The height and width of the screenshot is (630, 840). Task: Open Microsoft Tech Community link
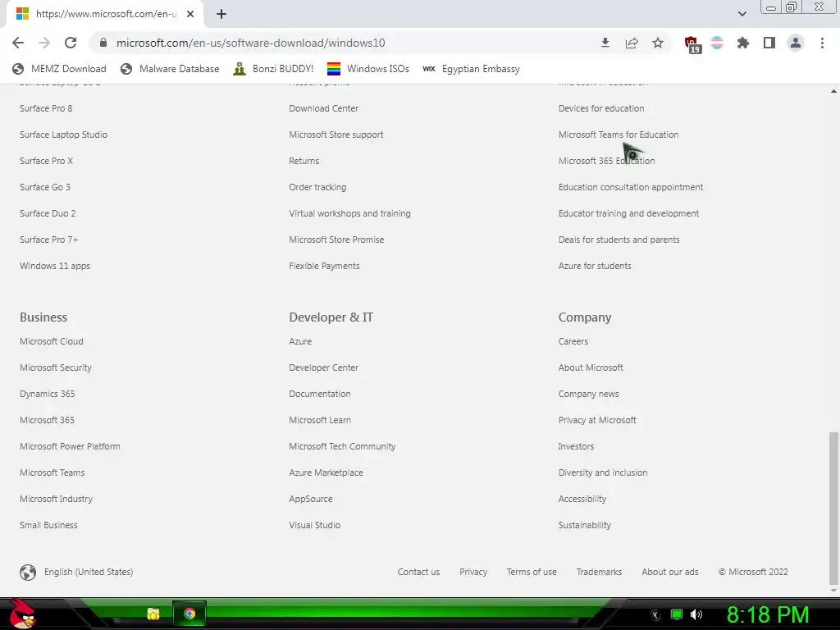(342, 446)
